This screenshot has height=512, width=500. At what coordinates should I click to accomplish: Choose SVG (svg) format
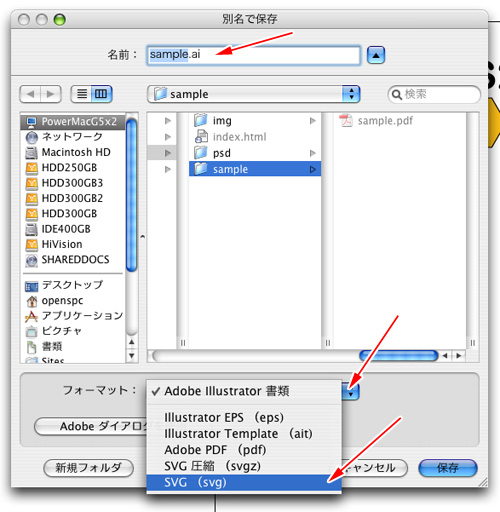coord(244,482)
